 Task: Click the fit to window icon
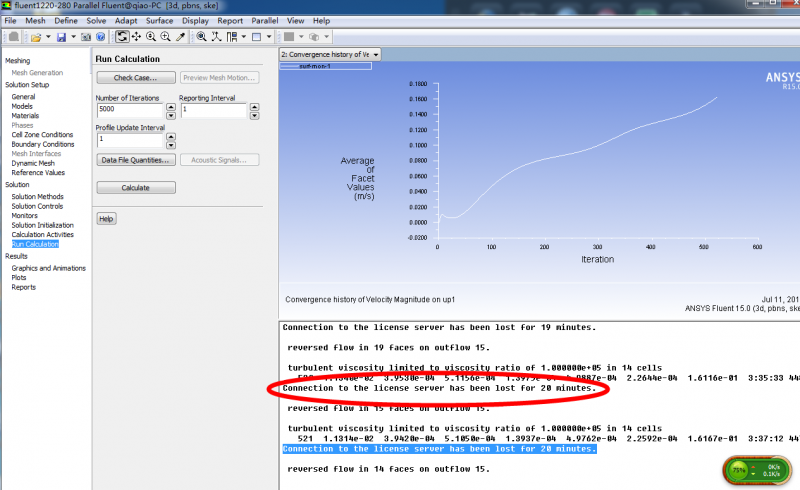202,37
